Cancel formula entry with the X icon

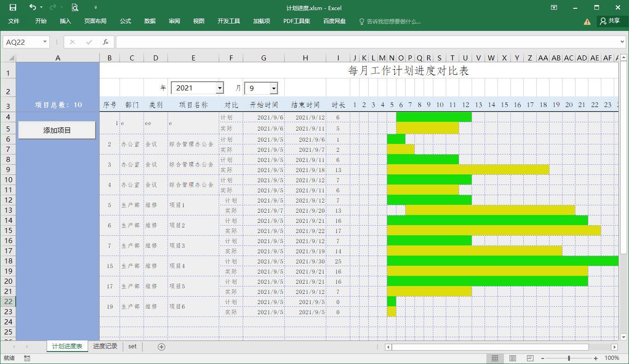[x=72, y=42]
